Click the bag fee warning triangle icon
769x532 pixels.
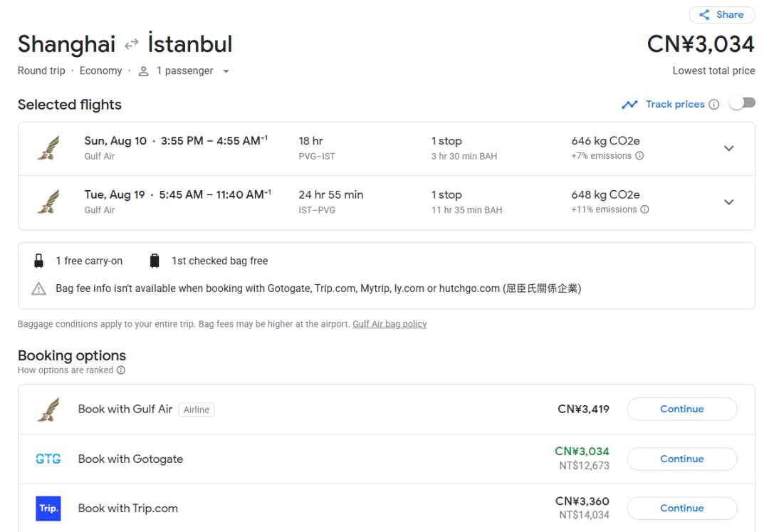[x=38, y=289]
